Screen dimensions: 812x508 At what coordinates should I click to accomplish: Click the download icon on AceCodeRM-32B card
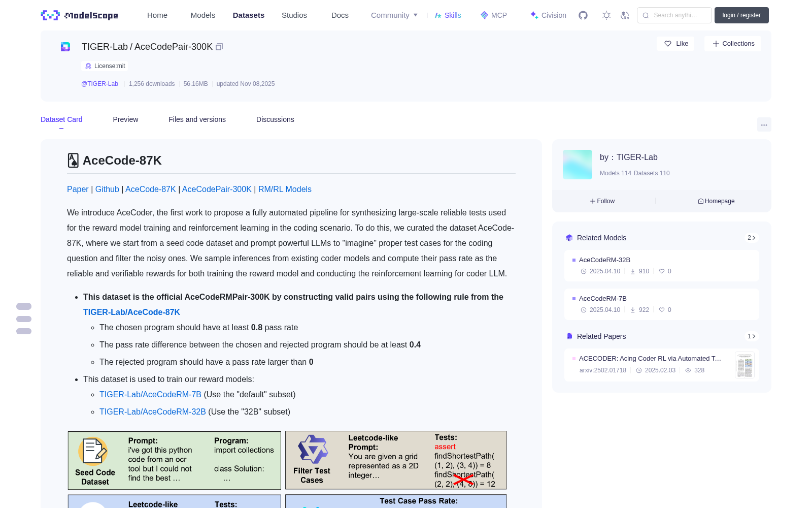click(633, 271)
